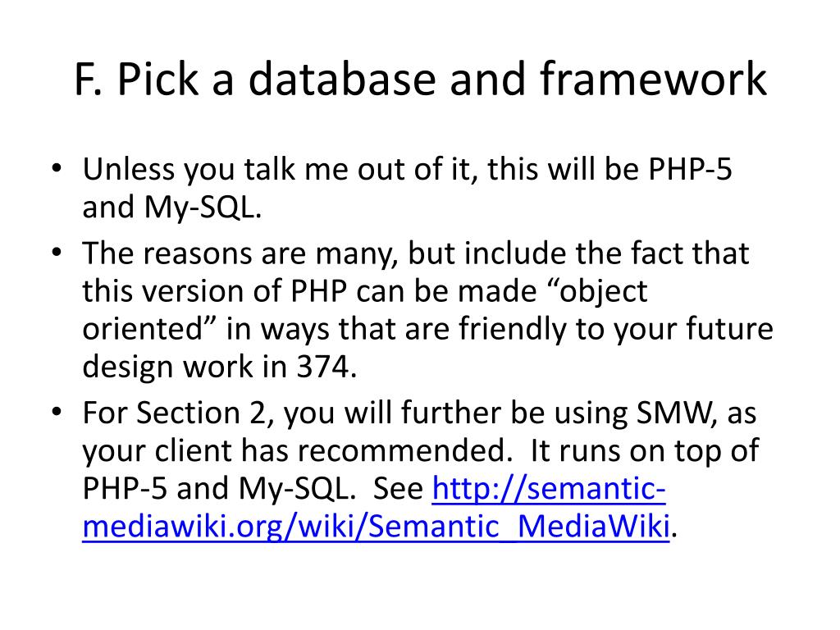Click the word "framework" in the title
The image size is (840, 630).
pyautogui.click(x=654, y=80)
